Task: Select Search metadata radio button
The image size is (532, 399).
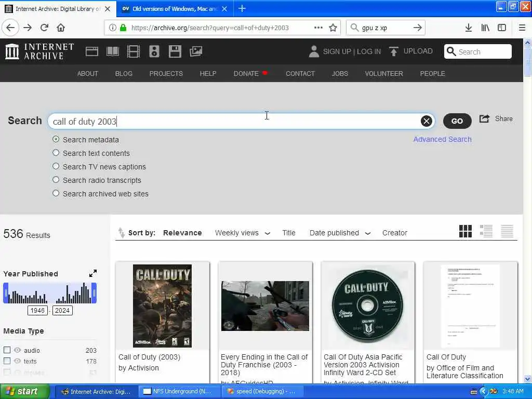Action: [56, 139]
